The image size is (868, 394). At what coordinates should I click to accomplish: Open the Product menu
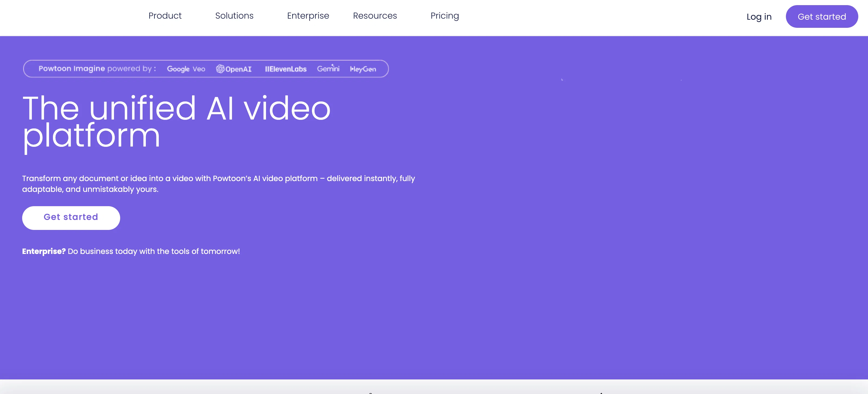click(x=165, y=16)
